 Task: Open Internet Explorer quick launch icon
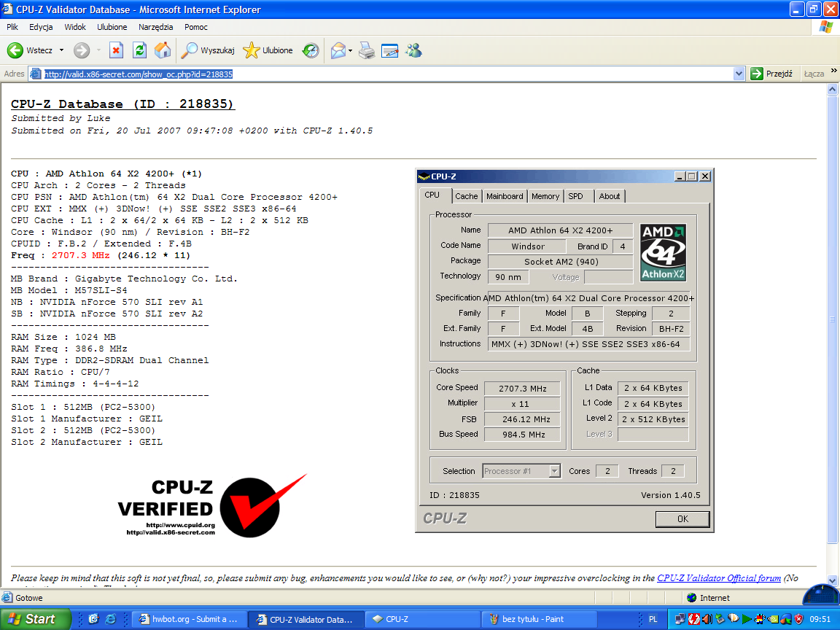(x=110, y=619)
